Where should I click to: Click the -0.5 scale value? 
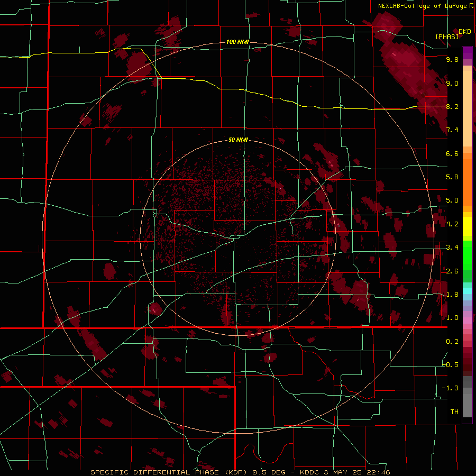point(451,364)
